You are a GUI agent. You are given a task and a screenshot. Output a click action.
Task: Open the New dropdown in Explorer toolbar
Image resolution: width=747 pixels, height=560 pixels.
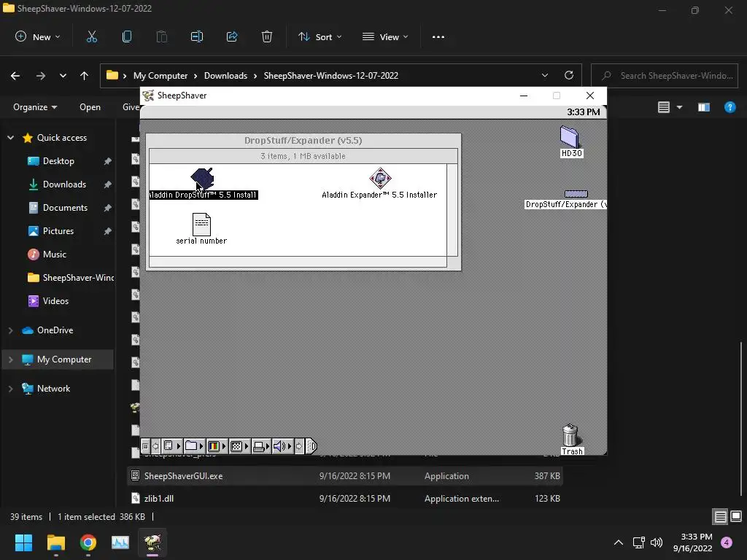point(38,36)
